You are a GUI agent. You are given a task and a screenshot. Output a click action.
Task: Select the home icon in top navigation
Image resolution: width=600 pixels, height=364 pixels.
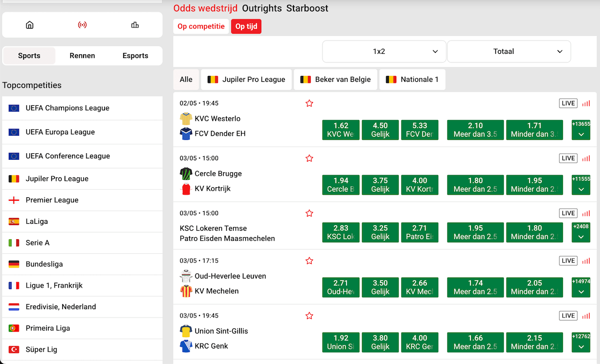(x=29, y=24)
